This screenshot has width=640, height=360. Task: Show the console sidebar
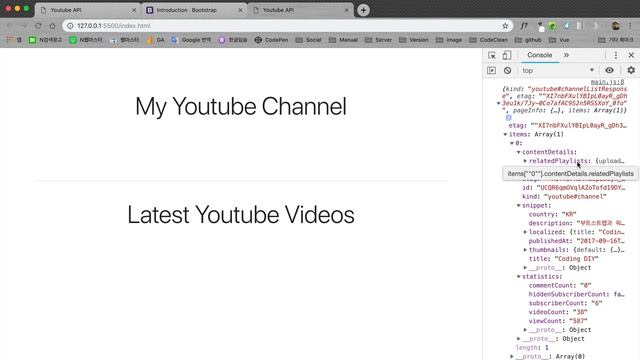[x=491, y=70]
